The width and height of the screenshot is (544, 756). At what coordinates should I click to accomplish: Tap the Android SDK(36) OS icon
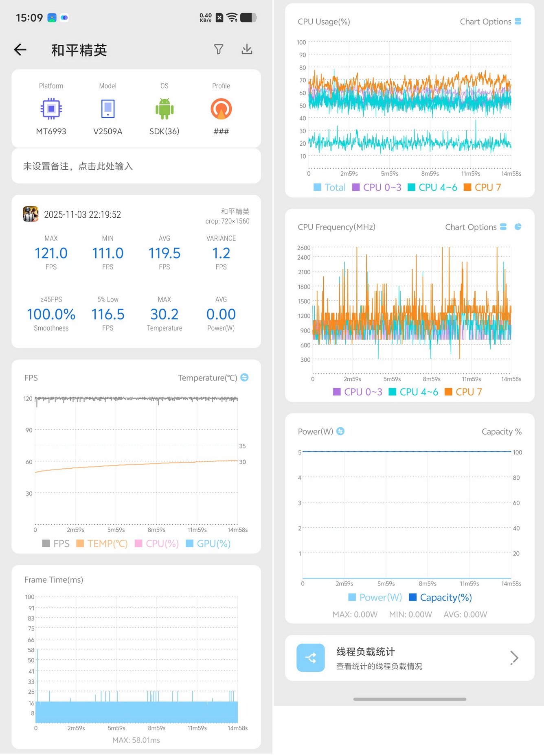[x=165, y=109]
